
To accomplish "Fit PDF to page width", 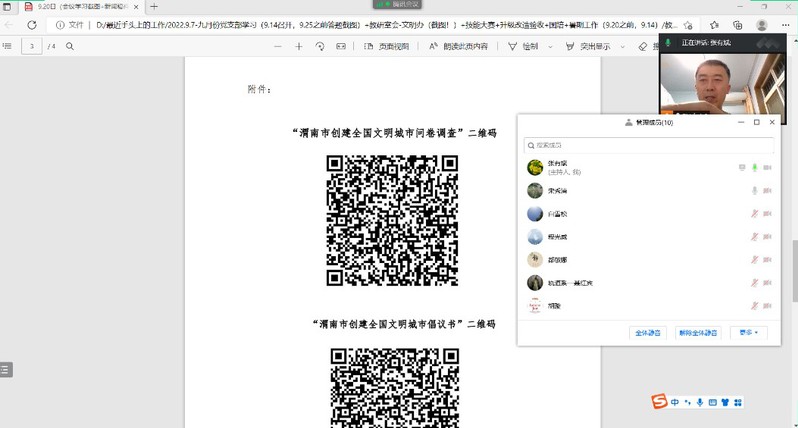I will point(341,46).
